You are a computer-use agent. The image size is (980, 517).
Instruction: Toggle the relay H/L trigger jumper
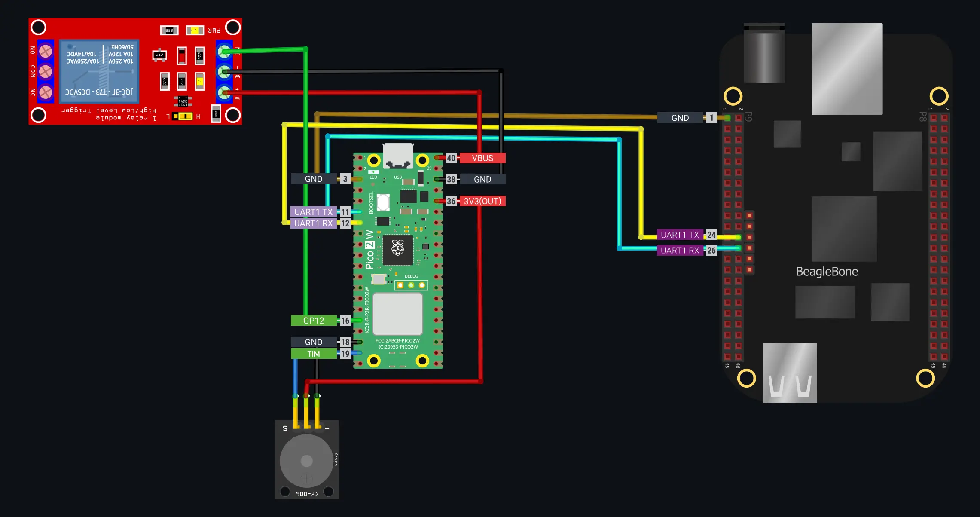[x=185, y=116]
